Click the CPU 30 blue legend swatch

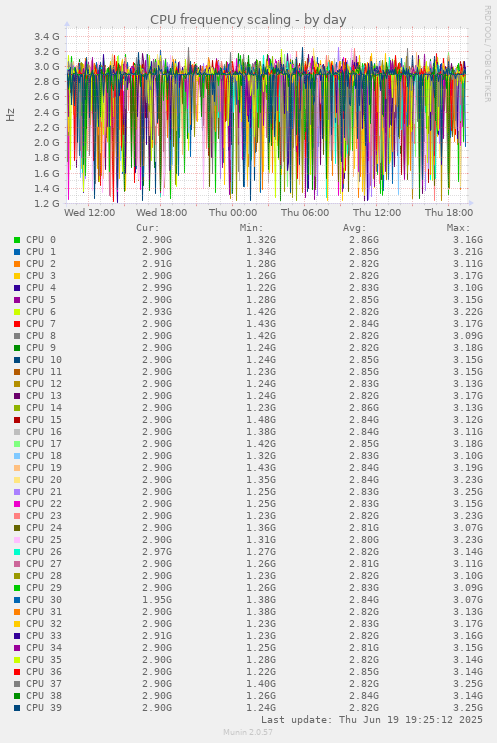17,600
